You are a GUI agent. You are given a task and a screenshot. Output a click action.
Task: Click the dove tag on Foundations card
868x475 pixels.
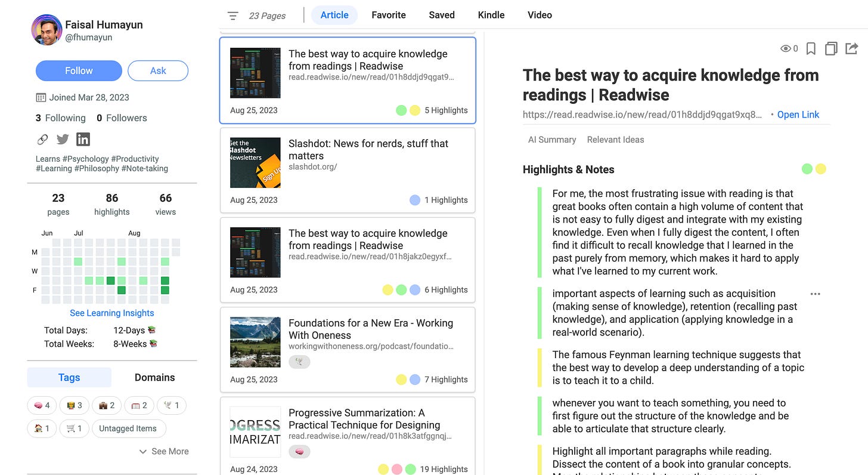point(299,362)
